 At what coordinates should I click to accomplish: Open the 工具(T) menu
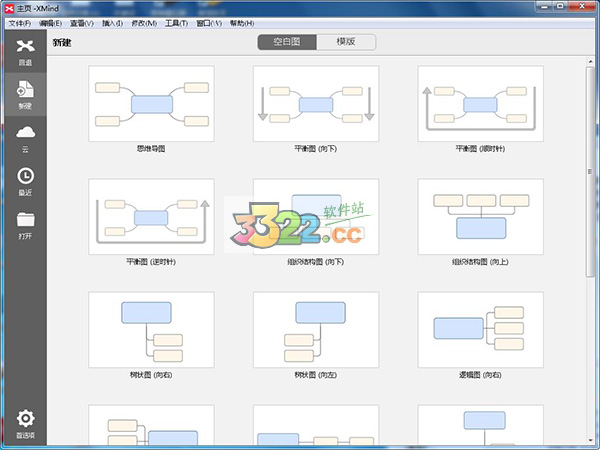point(176,22)
